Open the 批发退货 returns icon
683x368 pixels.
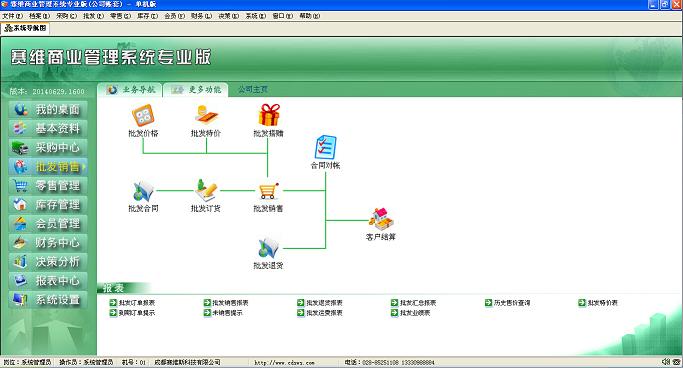point(268,248)
